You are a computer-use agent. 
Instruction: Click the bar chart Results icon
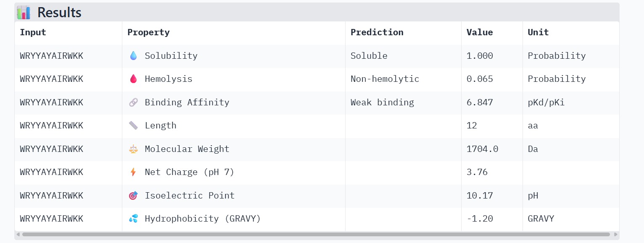(x=24, y=13)
